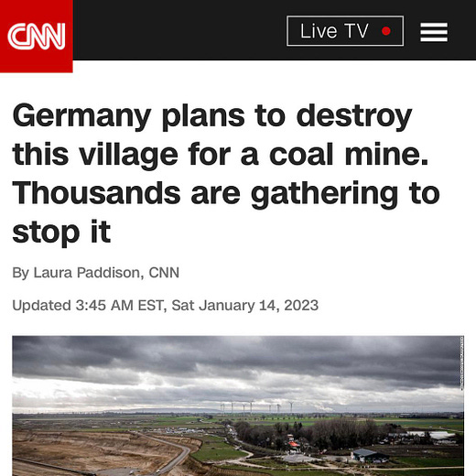Image resolution: width=476 pixels, height=476 pixels.
Task: Watch Live TV
Action: pos(345,31)
